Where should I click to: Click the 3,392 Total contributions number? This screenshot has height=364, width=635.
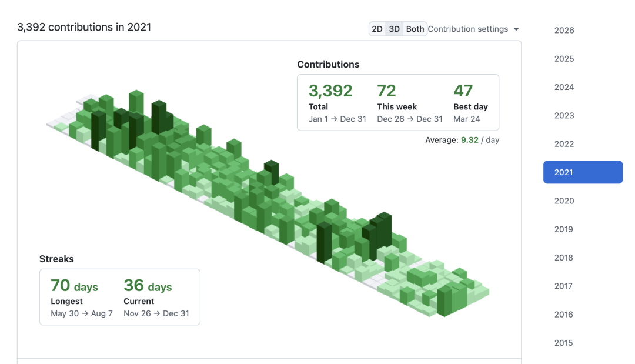click(330, 91)
